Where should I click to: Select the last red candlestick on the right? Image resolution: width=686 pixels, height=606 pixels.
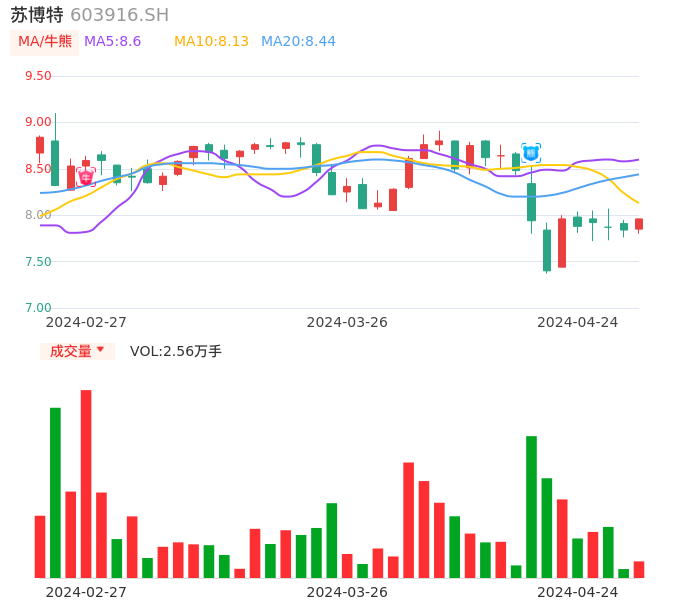click(639, 224)
